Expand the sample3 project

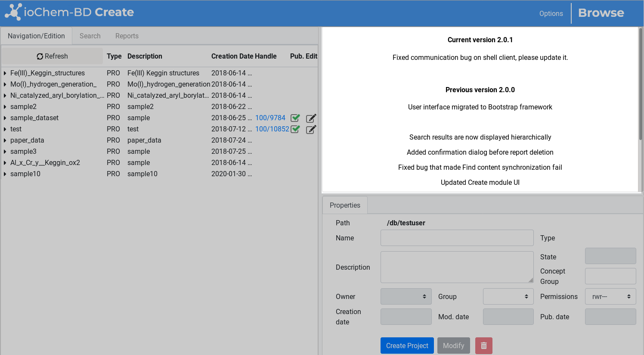5,152
